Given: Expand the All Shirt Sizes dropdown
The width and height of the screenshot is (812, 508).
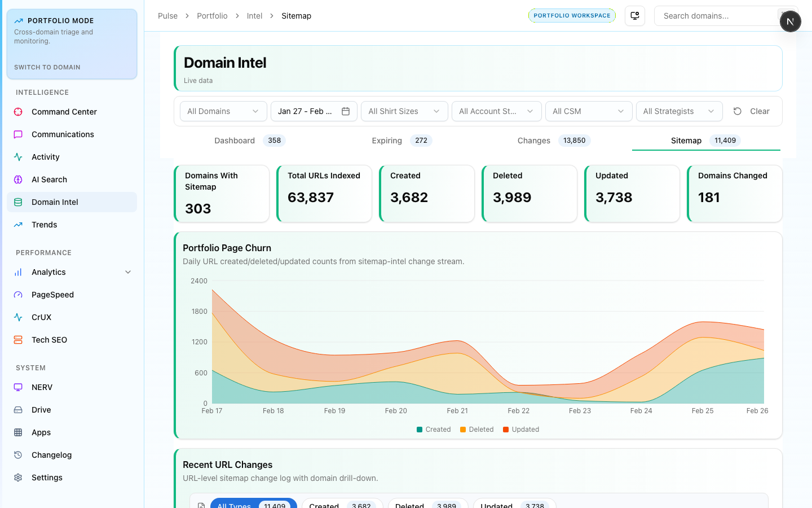Looking at the screenshot, I should tap(404, 111).
